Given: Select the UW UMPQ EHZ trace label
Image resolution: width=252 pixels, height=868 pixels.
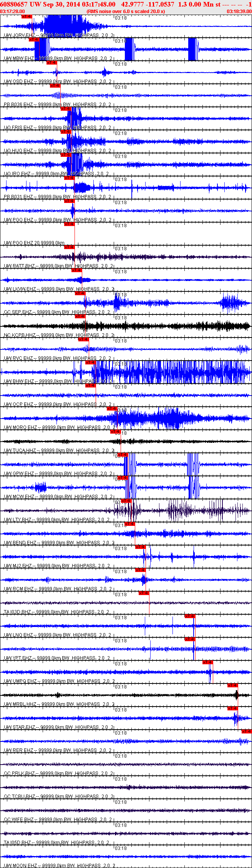Looking at the screenshot, I should [x=60, y=681].
